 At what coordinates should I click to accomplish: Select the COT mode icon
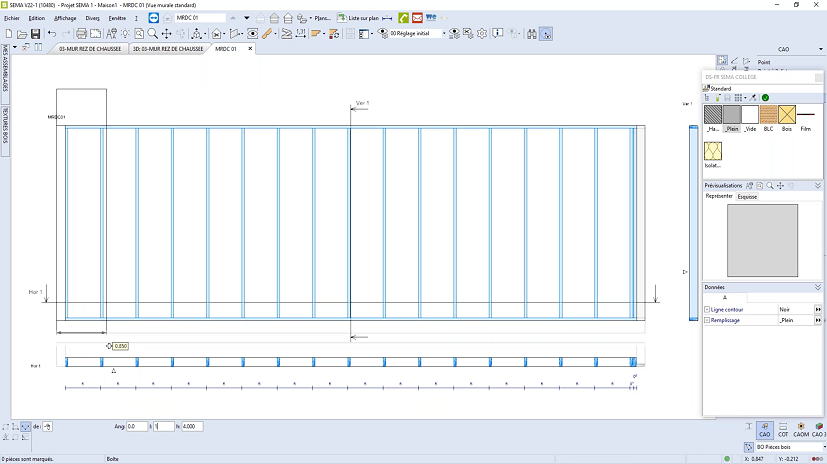tap(783, 429)
